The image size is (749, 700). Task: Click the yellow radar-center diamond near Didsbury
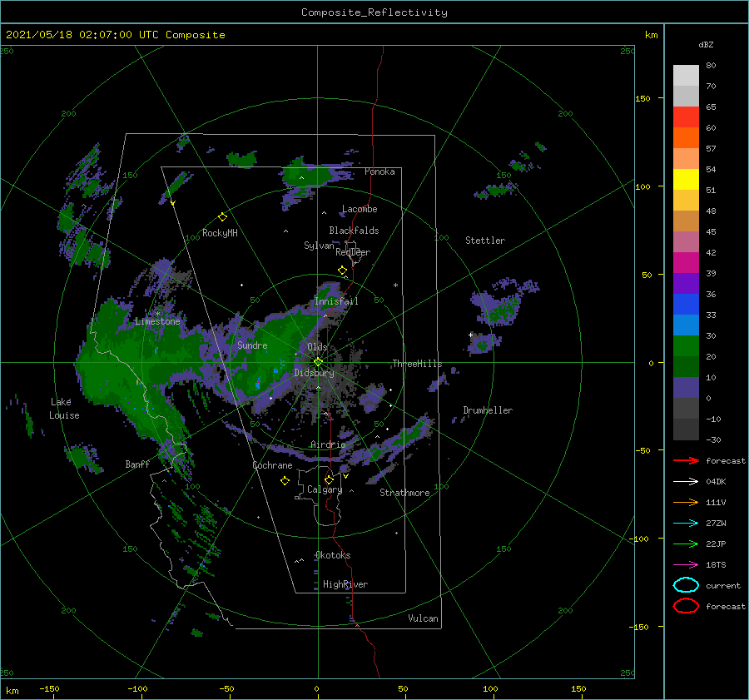(x=318, y=362)
